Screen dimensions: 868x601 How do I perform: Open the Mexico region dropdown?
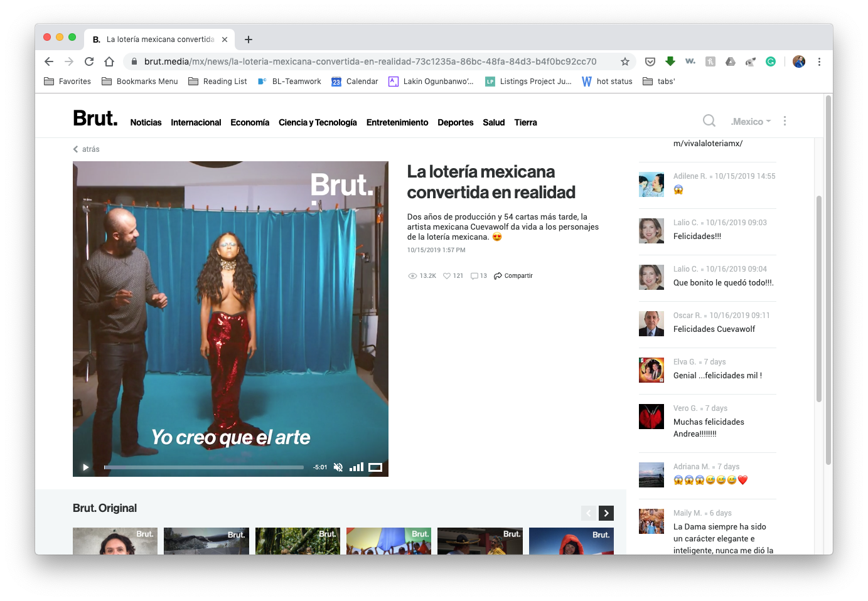751,122
